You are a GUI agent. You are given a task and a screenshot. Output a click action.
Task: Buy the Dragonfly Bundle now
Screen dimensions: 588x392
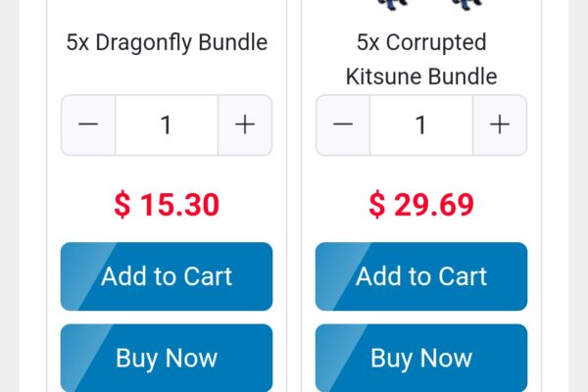click(167, 358)
